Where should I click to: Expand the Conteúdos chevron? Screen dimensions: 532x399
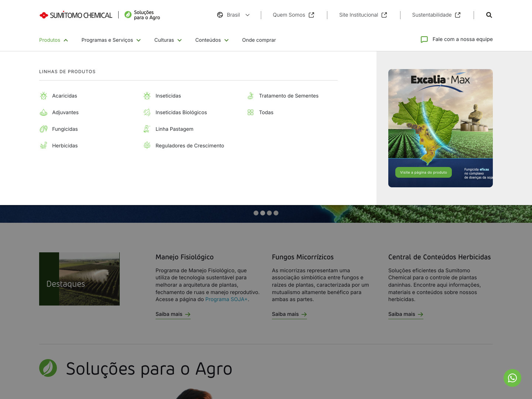coord(226,40)
